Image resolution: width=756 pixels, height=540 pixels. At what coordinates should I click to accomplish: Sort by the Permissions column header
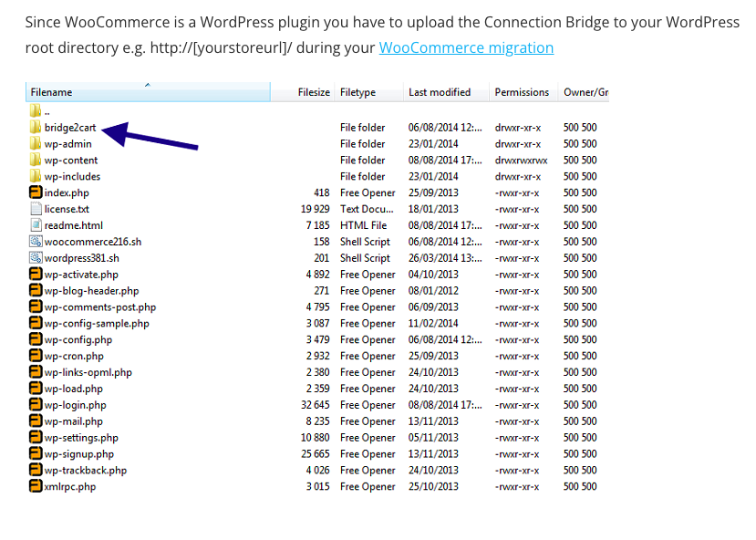click(522, 92)
